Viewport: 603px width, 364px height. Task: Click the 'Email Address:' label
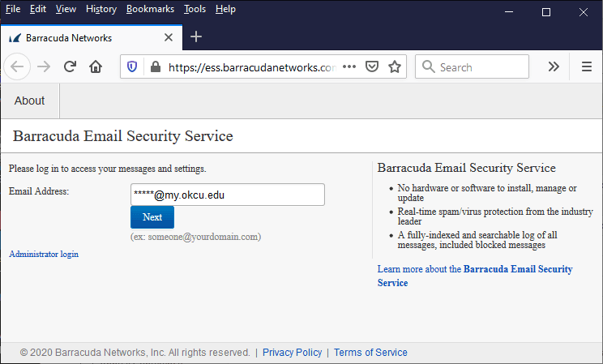39,191
